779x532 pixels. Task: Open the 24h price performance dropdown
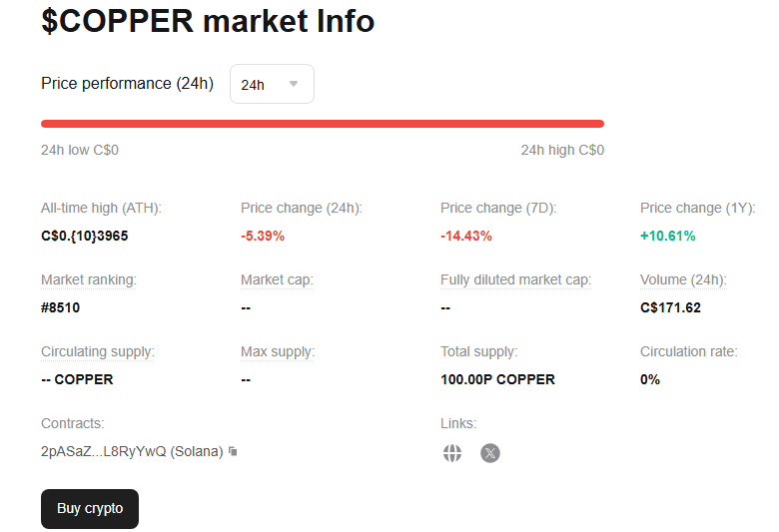pos(272,85)
